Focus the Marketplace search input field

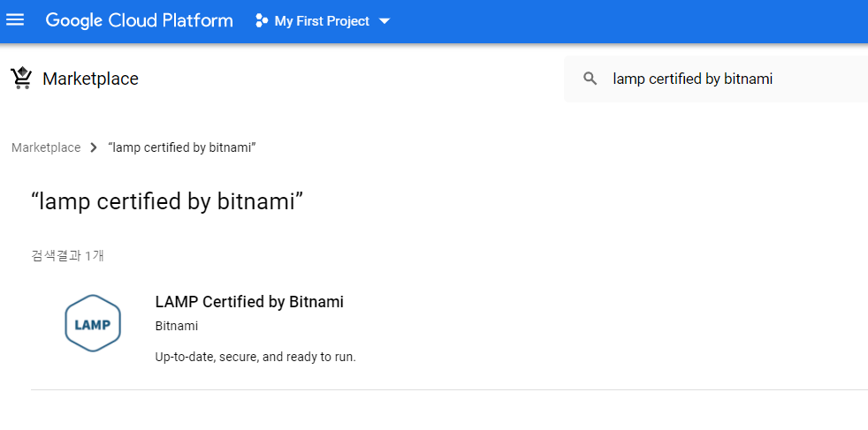716,79
